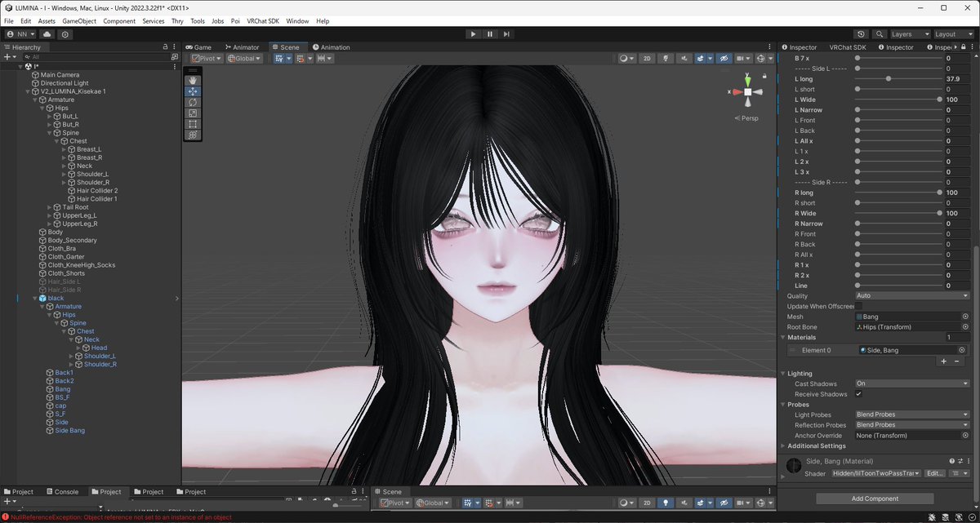
Task: Toggle Receive Shadows checkbox
Action: click(858, 394)
